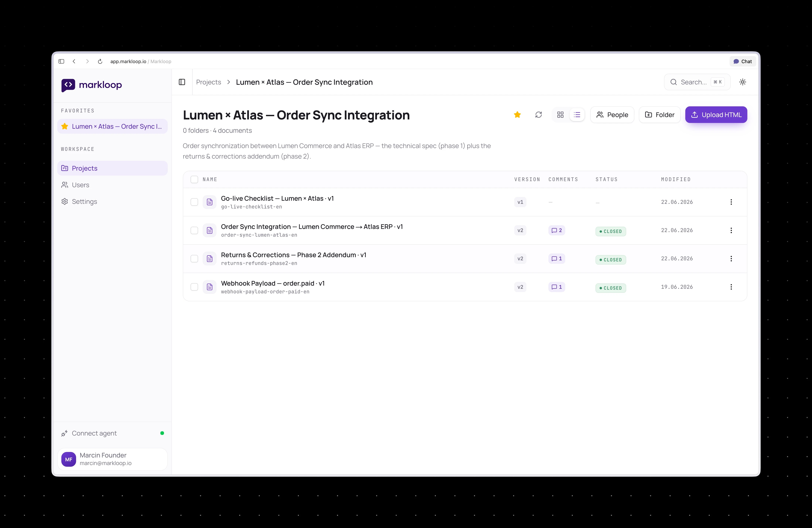Open Projects in workspace sidebar
This screenshot has width=812, height=528.
(112, 168)
